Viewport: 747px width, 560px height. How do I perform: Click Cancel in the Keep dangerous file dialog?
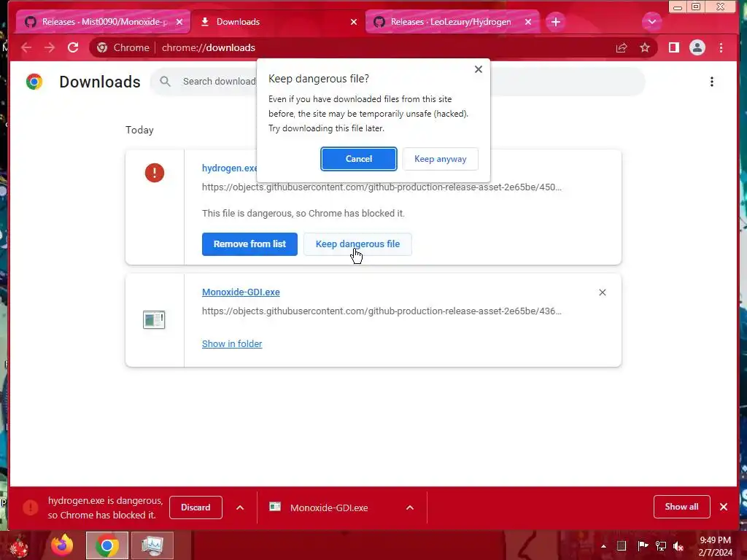(x=358, y=159)
